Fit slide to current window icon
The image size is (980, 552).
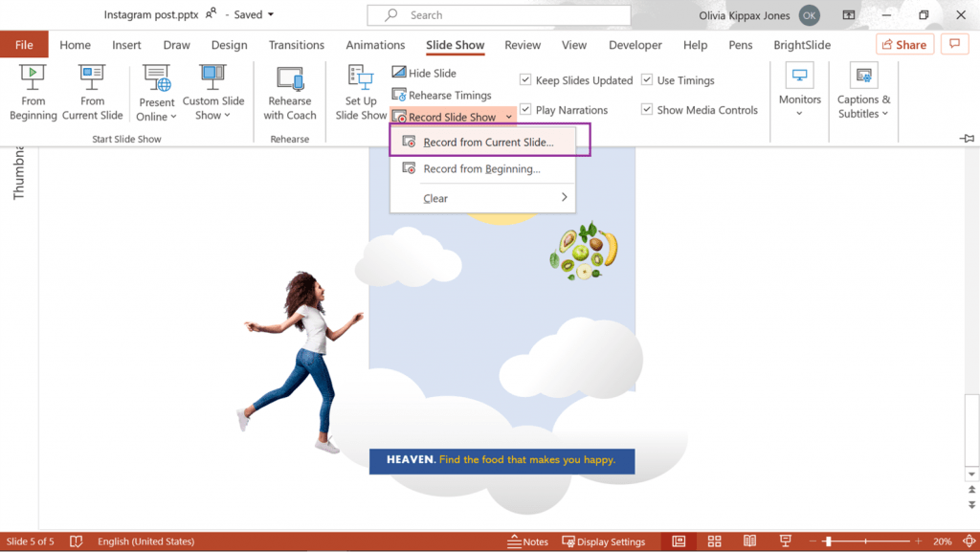(x=969, y=541)
